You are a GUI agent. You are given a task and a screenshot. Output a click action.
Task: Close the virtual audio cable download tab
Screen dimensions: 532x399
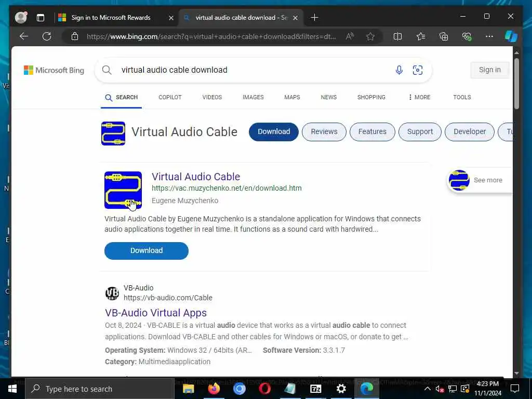click(296, 18)
